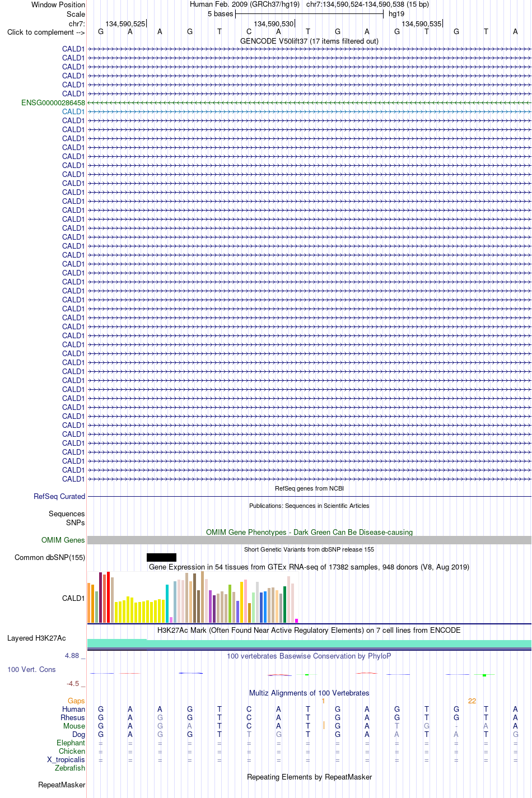Viewport: 532px width, 798px height.
Task: Click the Window Position label
Action: point(58,4)
